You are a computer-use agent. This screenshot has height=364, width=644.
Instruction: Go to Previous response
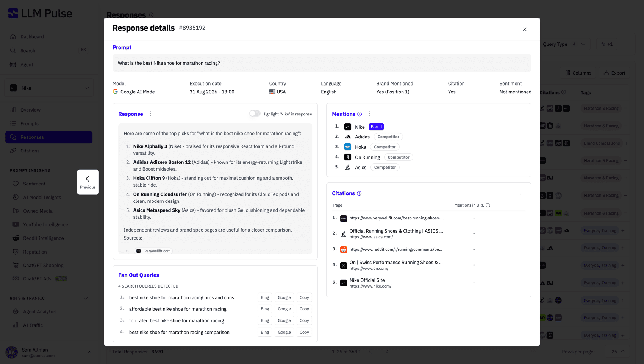click(x=88, y=182)
